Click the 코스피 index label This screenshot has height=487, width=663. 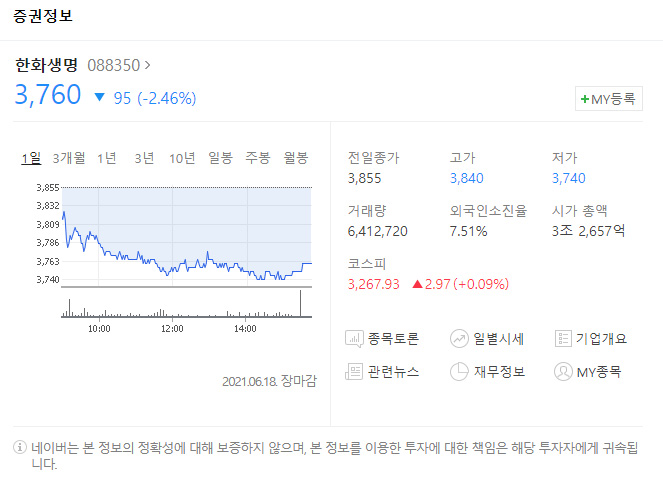point(367,264)
